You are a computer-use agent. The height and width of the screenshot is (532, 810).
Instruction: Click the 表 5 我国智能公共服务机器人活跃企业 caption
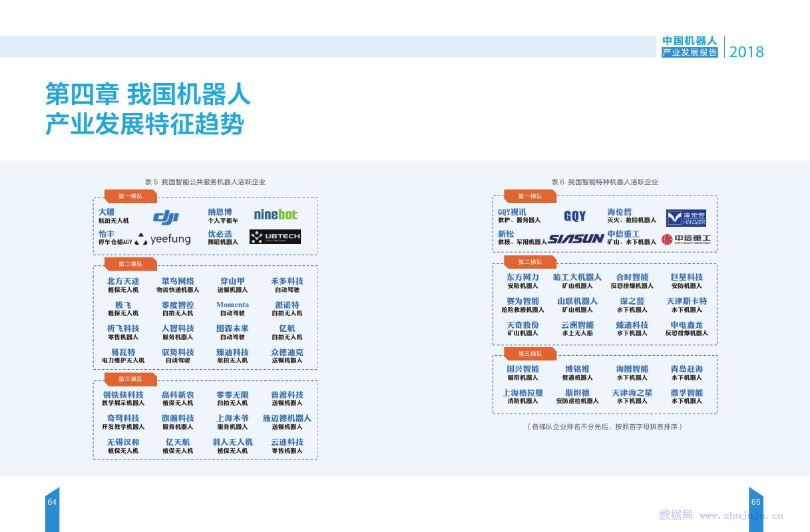205,182
